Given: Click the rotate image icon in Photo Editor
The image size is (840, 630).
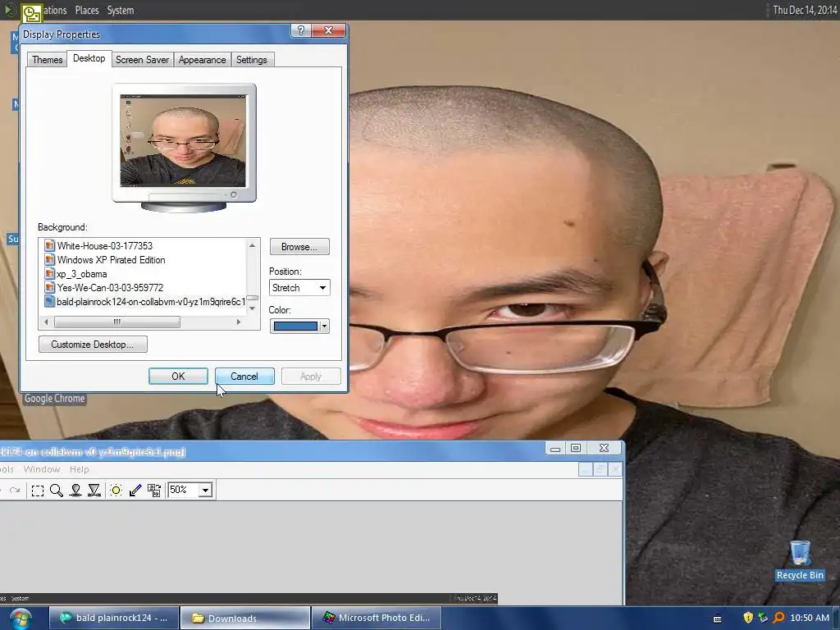Looking at the screenshot, I should (x=154, y=491).
